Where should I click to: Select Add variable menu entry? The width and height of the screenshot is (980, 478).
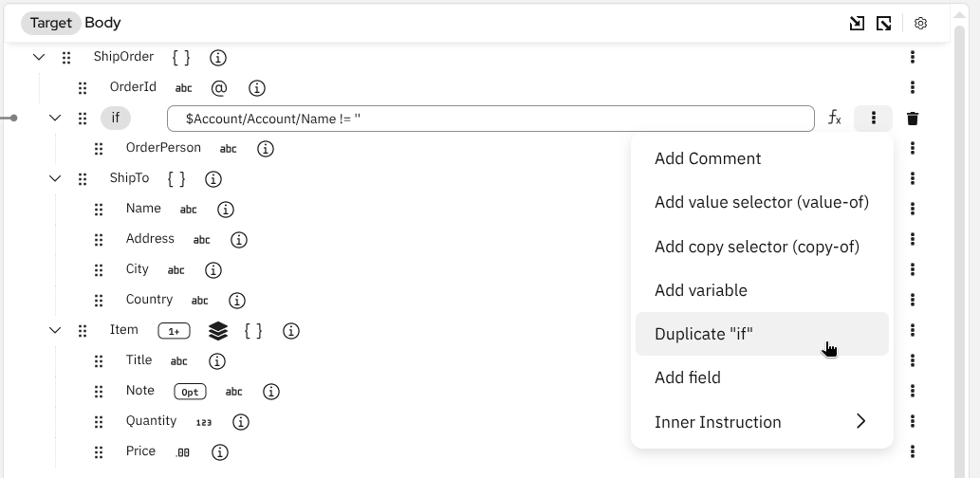[x=762, y=290]
